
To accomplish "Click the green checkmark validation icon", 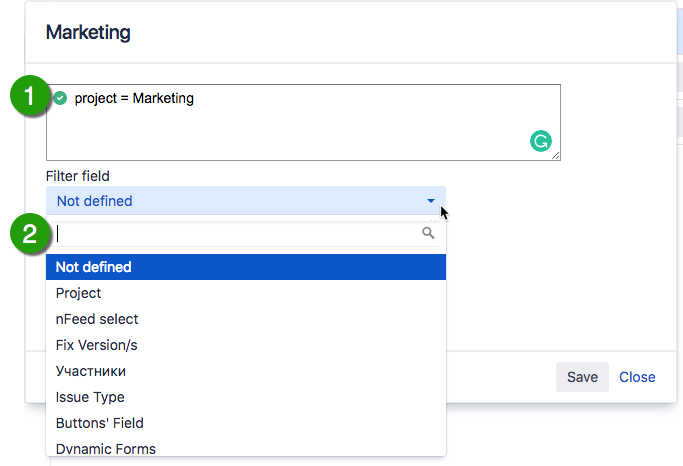I will (x=61, y=98).
